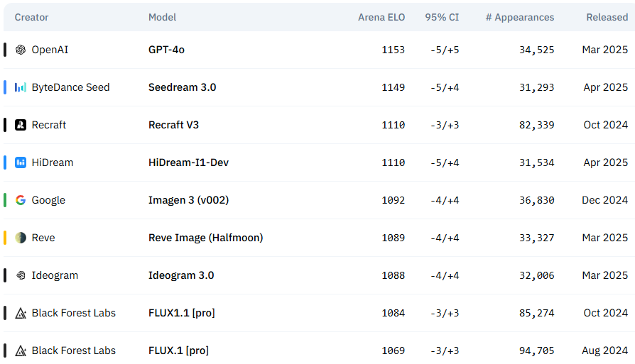Click the ByteDance Seed logo icon

[x=21, y=87]
